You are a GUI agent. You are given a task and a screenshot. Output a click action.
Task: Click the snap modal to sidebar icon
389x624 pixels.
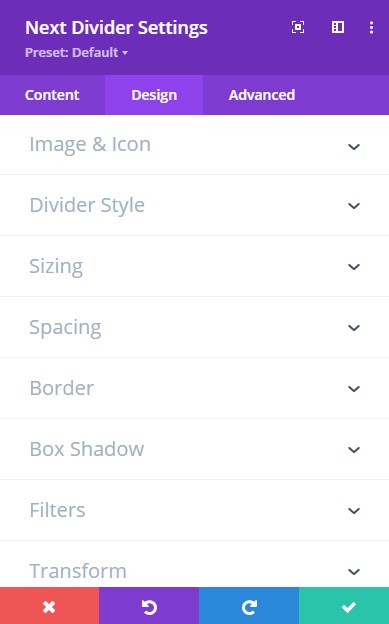(x=338, y=27)
